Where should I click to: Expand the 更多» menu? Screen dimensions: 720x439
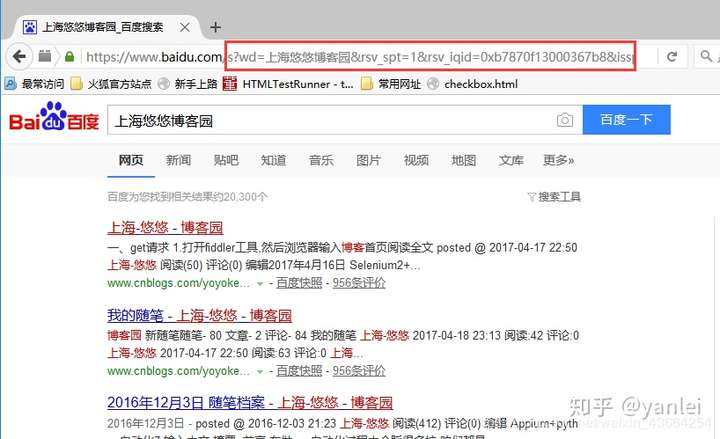coord(558,160)
